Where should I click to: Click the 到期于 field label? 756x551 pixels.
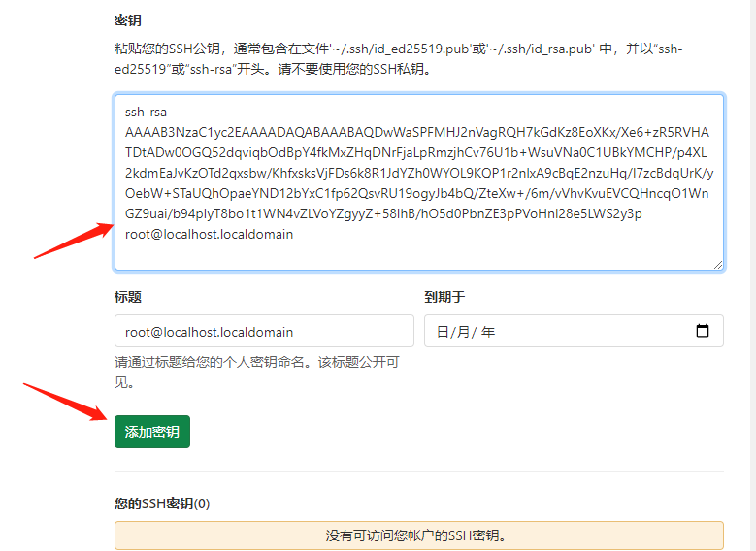point(444,297)
